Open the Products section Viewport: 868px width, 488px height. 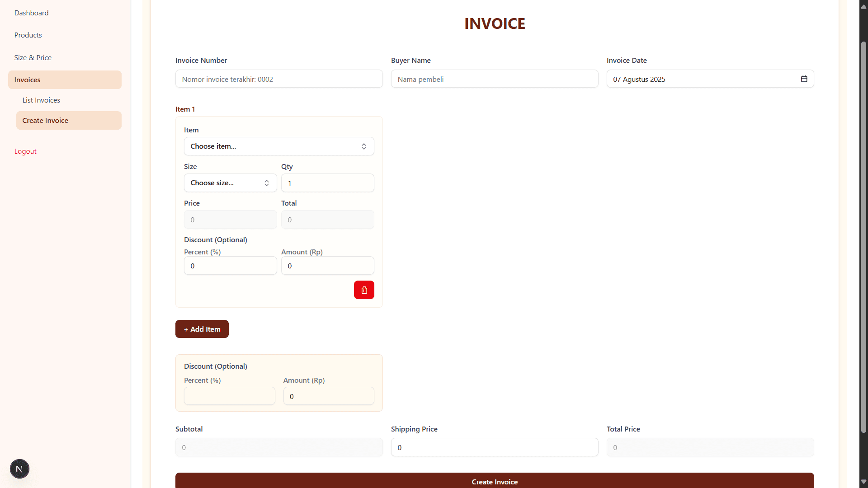28,35
